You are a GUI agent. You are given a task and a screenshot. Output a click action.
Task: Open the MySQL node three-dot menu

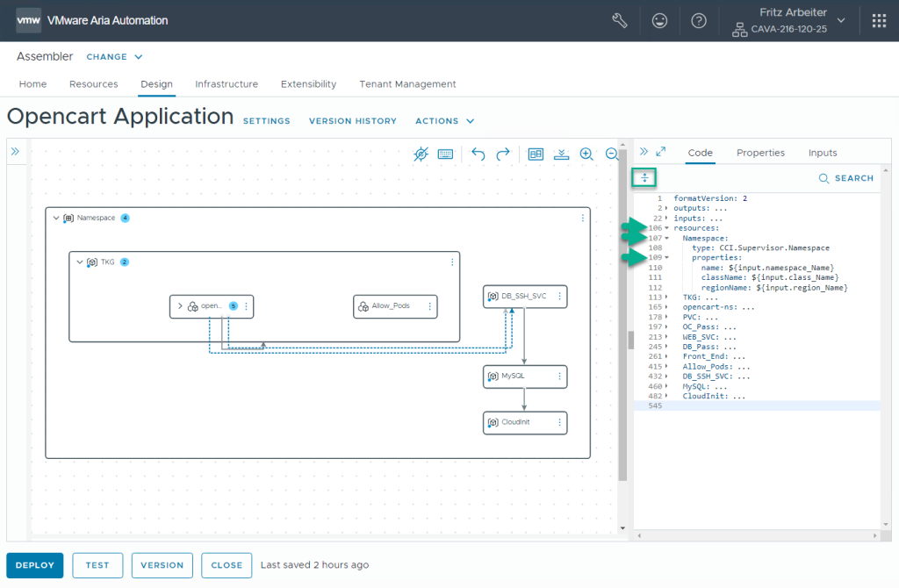[x=559, y=376]
